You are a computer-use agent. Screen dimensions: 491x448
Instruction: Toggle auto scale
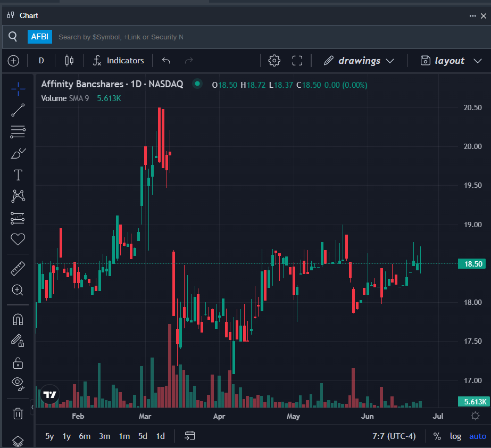point(478,436)
